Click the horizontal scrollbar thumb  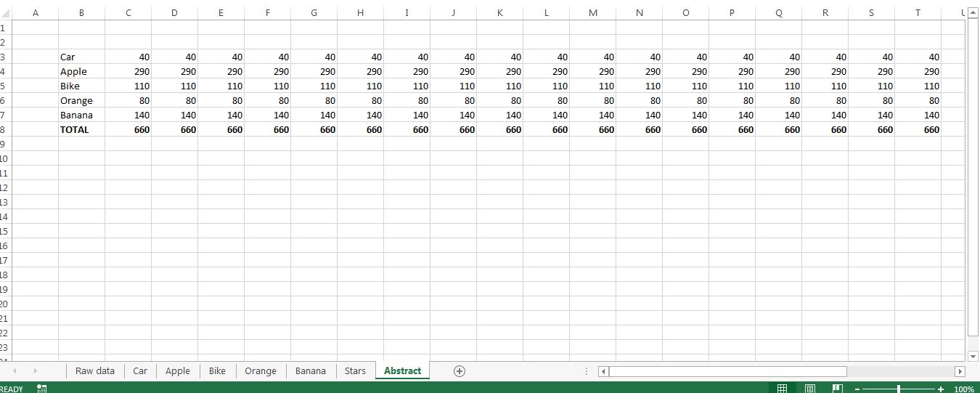[x=727, y=371]
